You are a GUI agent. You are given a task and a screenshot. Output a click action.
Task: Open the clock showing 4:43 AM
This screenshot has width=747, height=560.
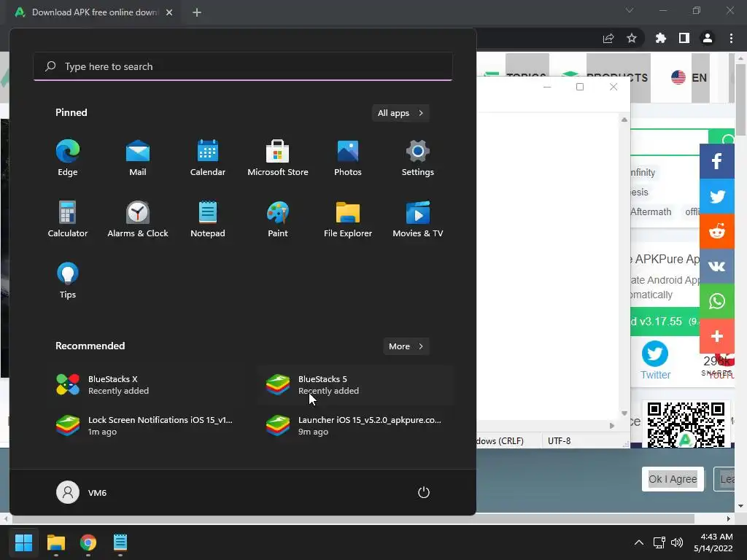(x=713, y=542)
